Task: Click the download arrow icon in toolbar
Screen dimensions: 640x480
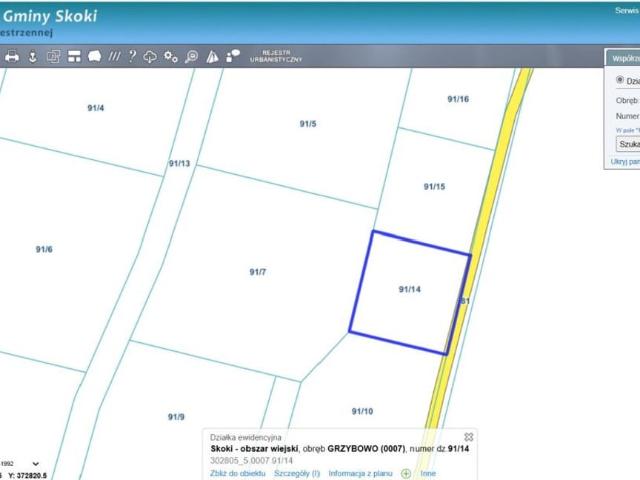Action: tap(32, 57)
